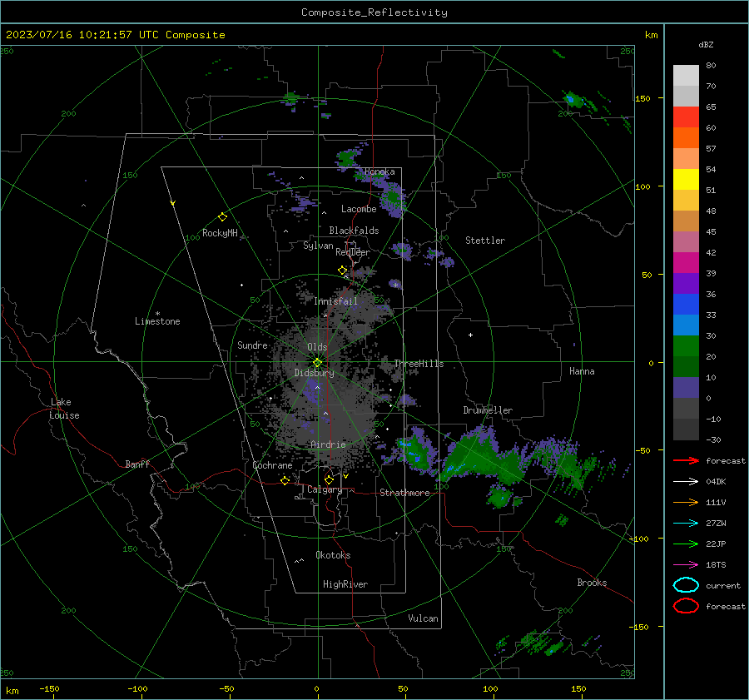The image size is (749, 700).
Task: Select the Banff label
Action: [x=137, y=464]
